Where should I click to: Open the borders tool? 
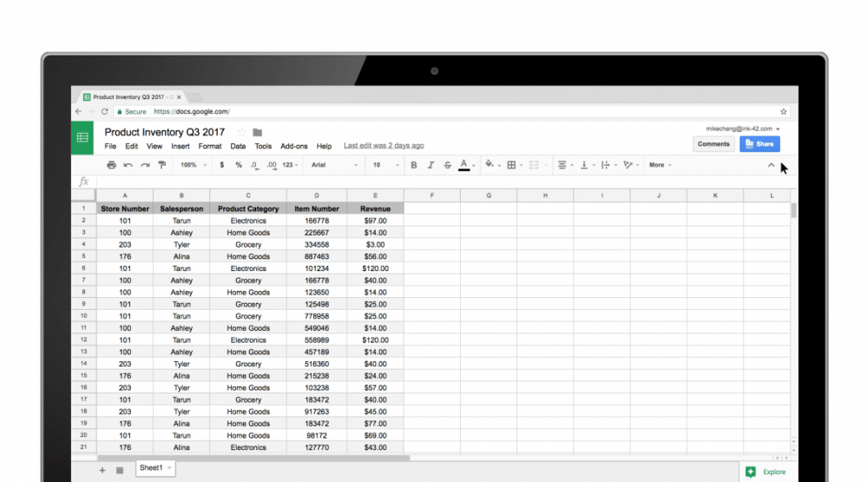[511, 165]
